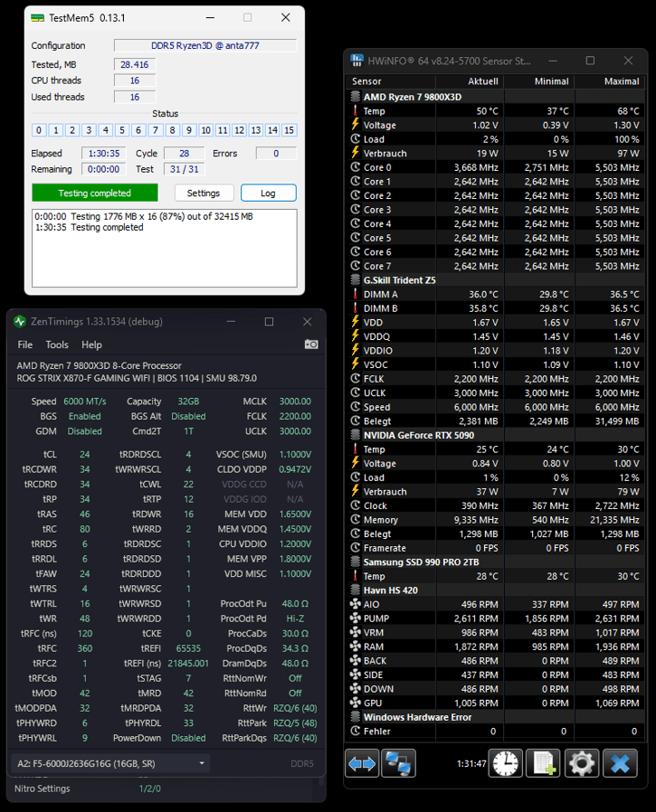This screenshot has height=812, width=656.
Task: Open ZenTimings Tools menu
Action: 57,345
